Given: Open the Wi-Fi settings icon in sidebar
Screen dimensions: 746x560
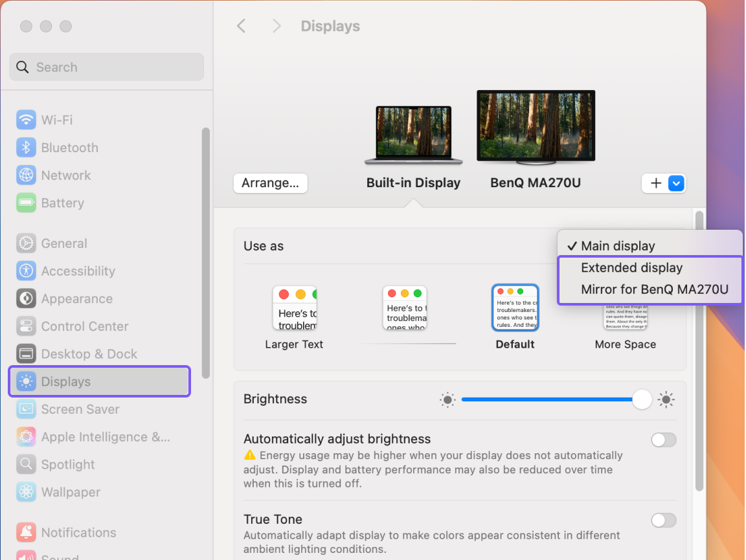Looking at the screenshot, I should [x=26, y=119].
